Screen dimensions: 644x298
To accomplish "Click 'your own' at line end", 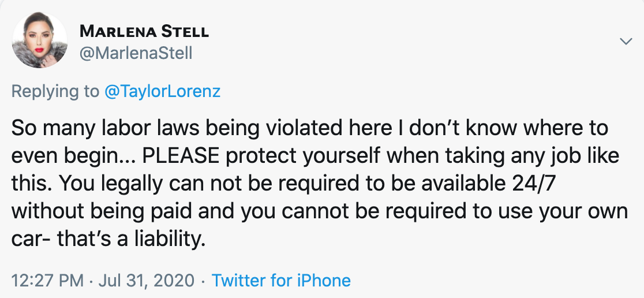I will coord(590,213).
